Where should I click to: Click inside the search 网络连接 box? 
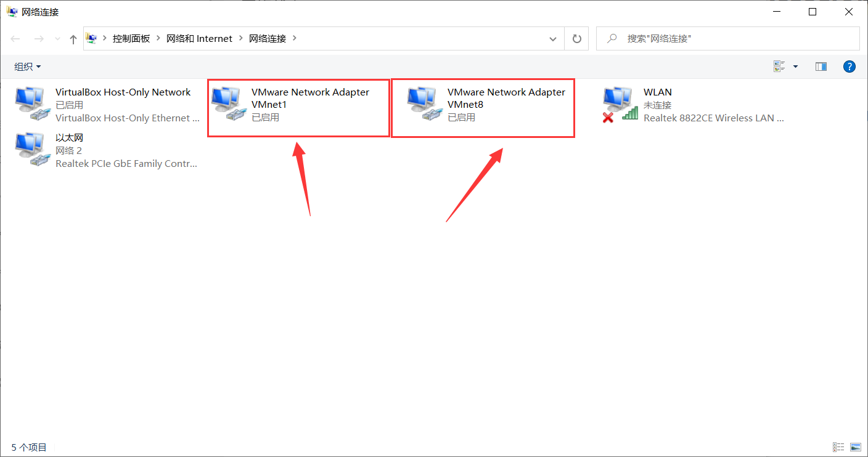click(x=709, y=38)
